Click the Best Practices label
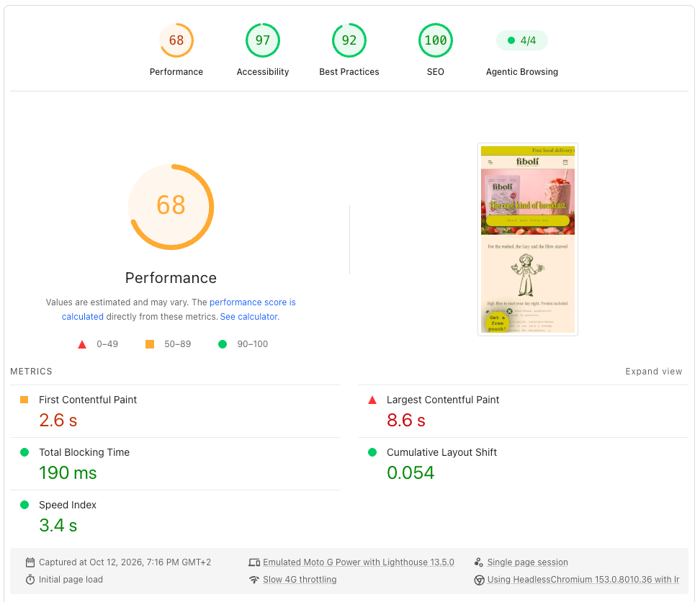 tap(349, 72)
